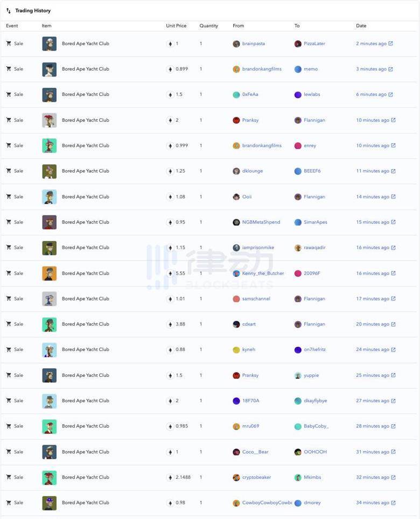Open 16 minutes ago link in rawaqadir row
This screenshot has width=420, height=519.
click(x=373, y=248)
